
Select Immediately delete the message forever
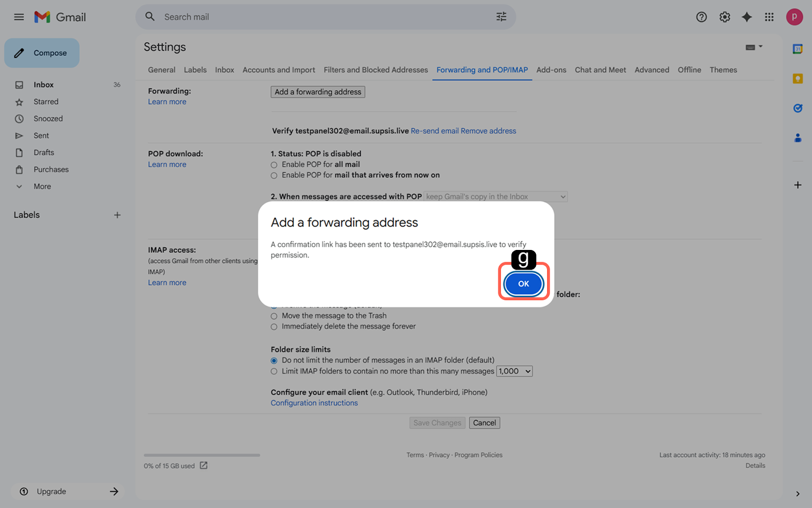click(x=274, y=327)
